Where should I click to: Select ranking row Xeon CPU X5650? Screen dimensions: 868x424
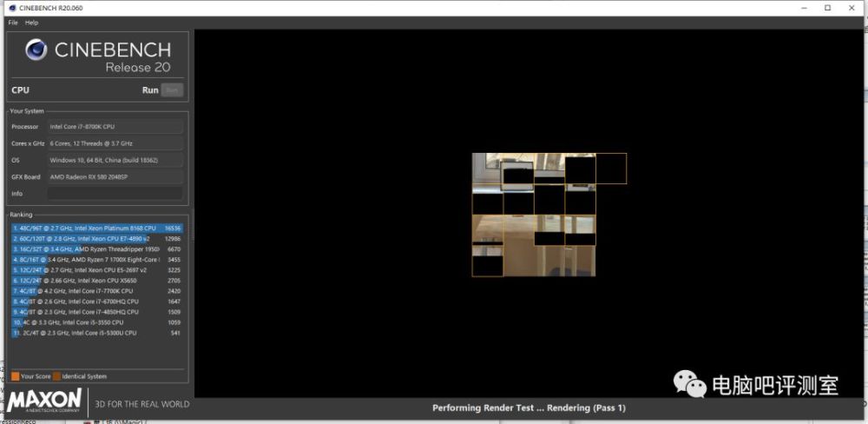tap(97, 281)
